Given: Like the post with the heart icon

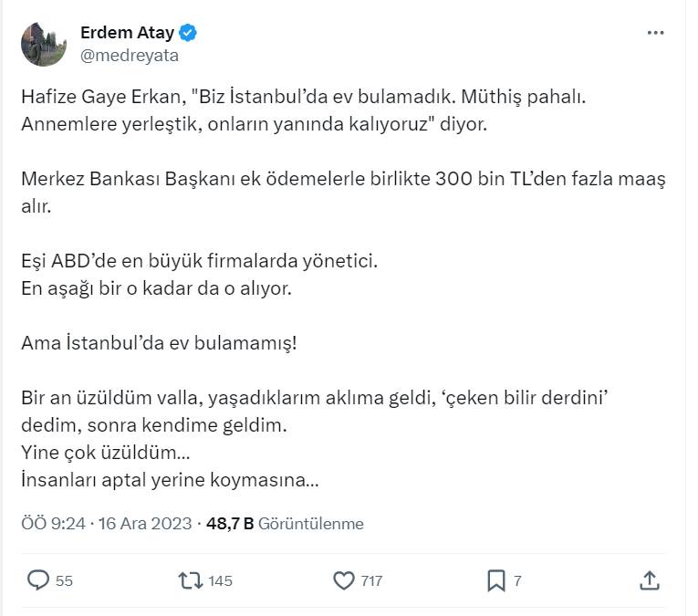Looking at the screenshot, I should (343, 579).
